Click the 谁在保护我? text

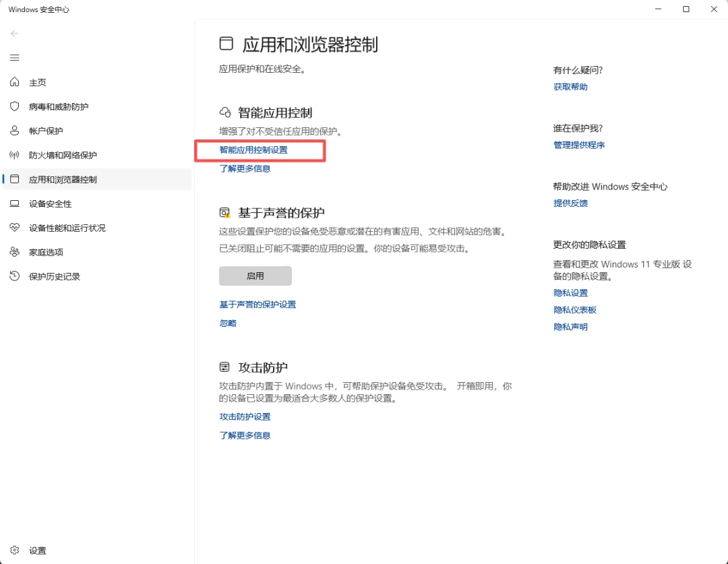[x=578, y=128]
